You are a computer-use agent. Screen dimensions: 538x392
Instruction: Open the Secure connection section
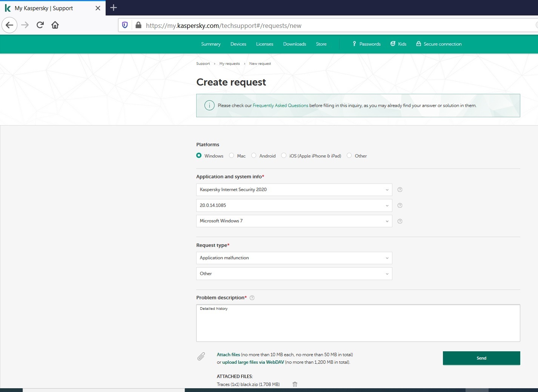[x=439, y=44]
